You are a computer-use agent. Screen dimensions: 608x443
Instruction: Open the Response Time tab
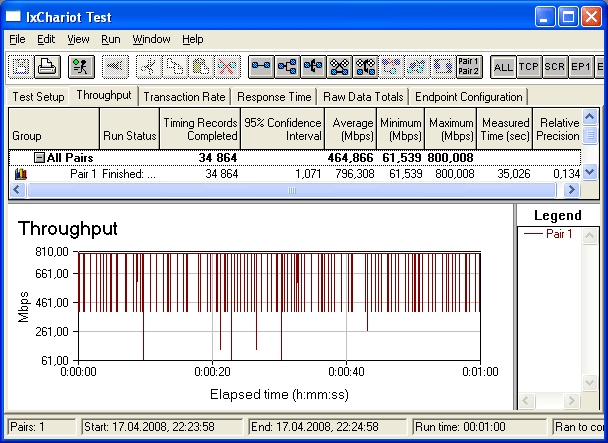(x=274, y=97)
